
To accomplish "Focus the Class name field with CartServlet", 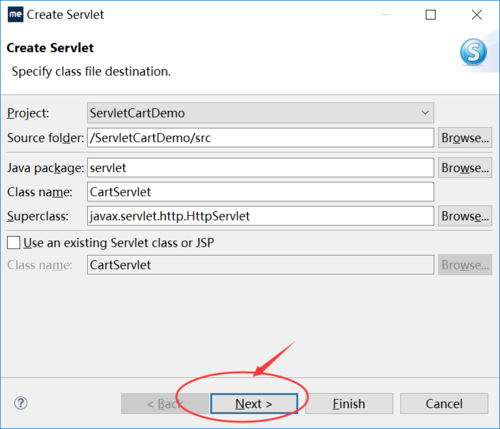I will point(260,192).
